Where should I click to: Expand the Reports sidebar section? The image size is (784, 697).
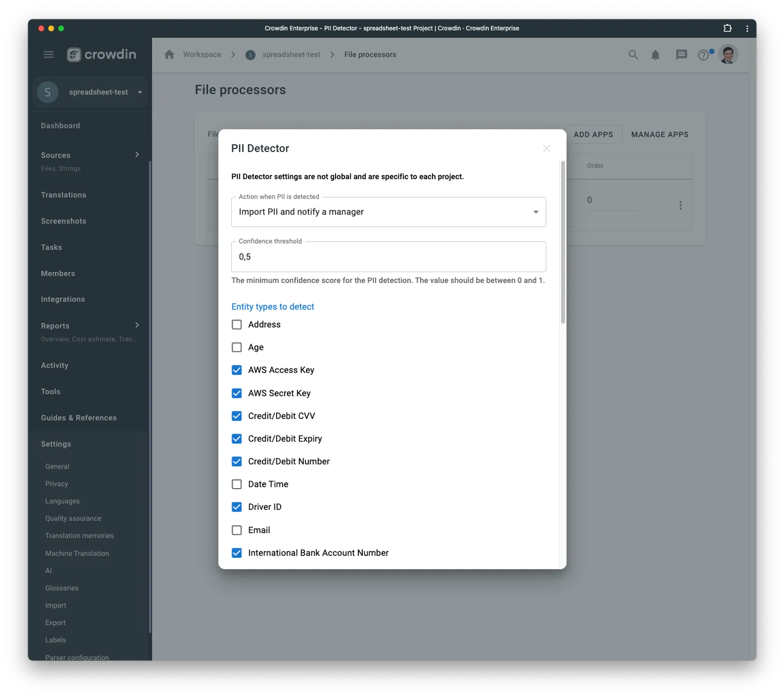(x=137, y=325)
